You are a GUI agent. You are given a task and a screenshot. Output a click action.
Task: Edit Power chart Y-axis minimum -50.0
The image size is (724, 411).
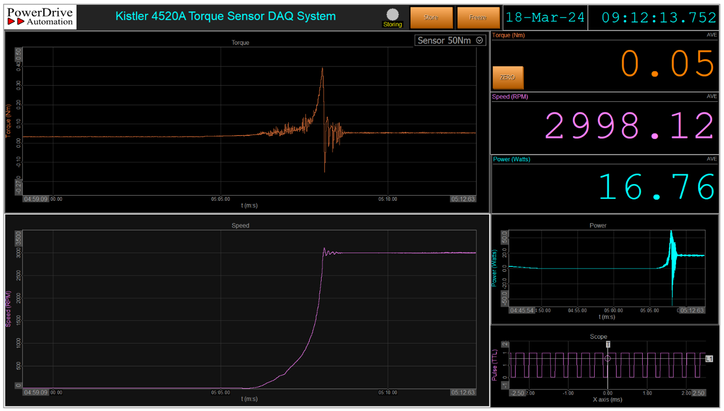point(504,298)
